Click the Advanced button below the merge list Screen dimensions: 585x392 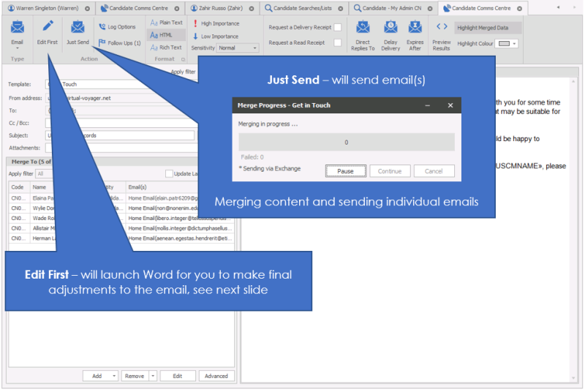click(216, 376)
